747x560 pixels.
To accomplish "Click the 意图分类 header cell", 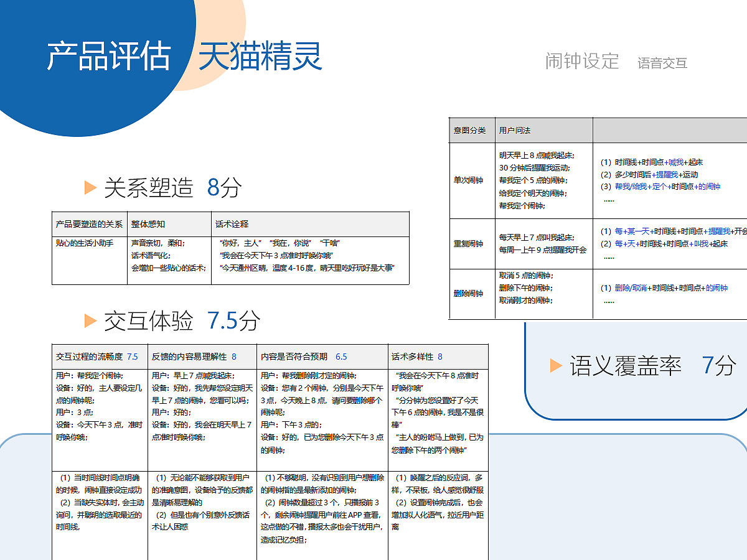I will pos(472,130).
